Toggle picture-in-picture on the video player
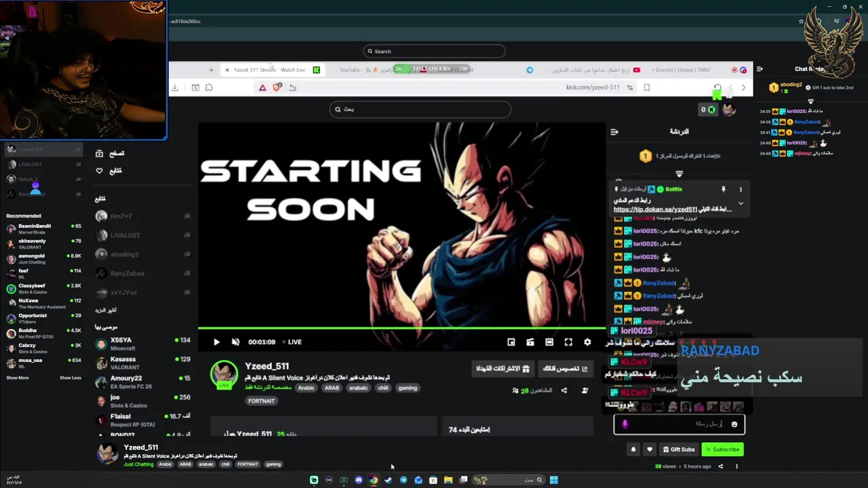The height and width of the screenshot is (488, 868). [511, 342]
